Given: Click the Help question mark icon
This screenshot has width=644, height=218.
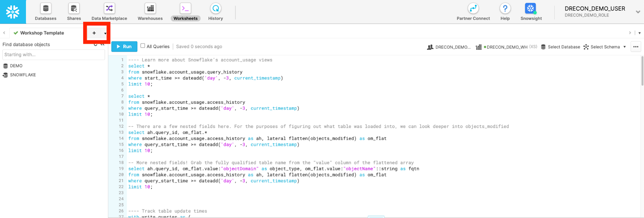Looking at the screenshot, I should (505, 8).
